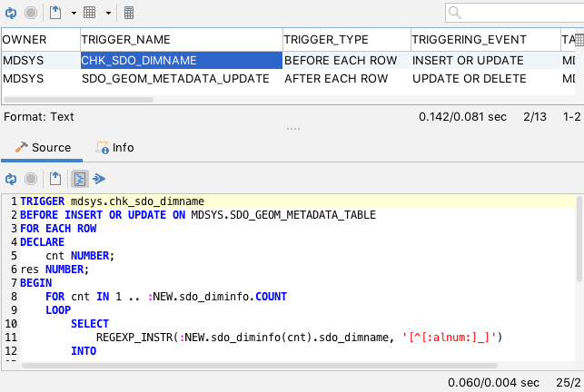Click the grid view icon in the top toolbar
584x392 pixels.
click(91, 13)
